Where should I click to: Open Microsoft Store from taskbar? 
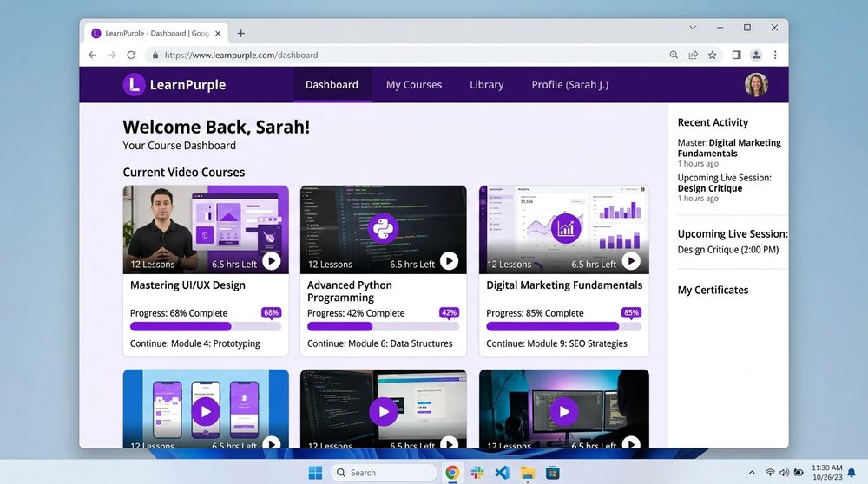(552, 473)
